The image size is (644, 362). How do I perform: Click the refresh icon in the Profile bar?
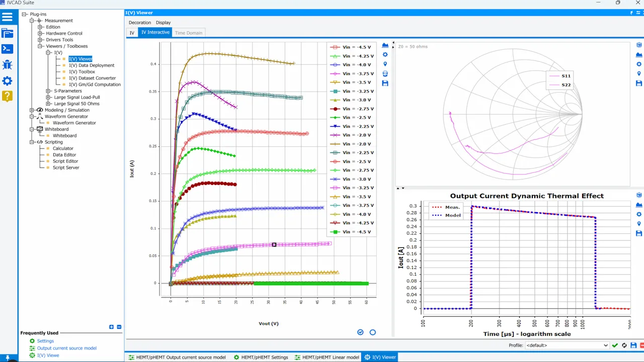[x=624, y=345]
